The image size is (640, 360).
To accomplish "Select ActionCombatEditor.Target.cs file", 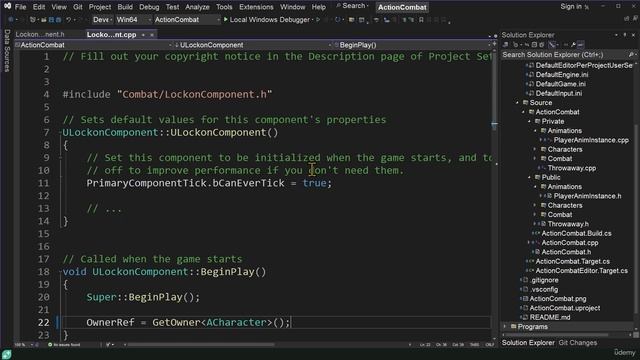I will point(582,271).
